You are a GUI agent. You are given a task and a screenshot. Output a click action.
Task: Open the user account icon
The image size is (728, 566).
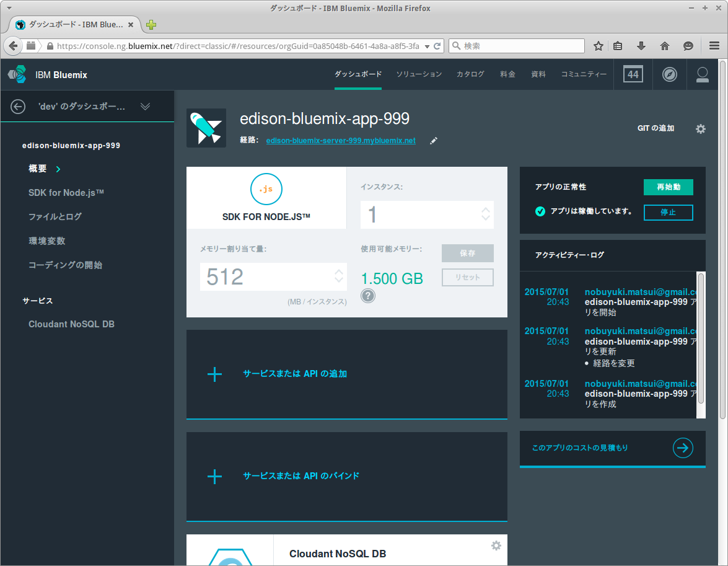(x=702, y=74)
